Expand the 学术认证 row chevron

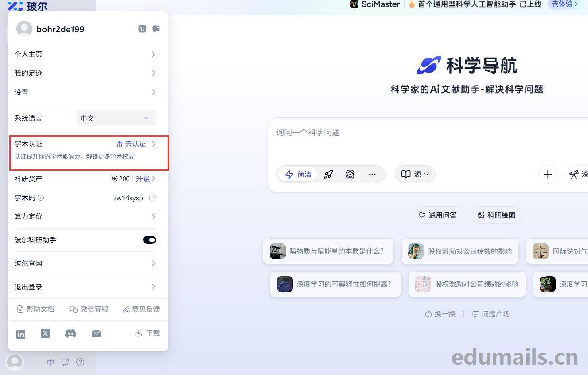pyautogui.click(x=153, y=144)
